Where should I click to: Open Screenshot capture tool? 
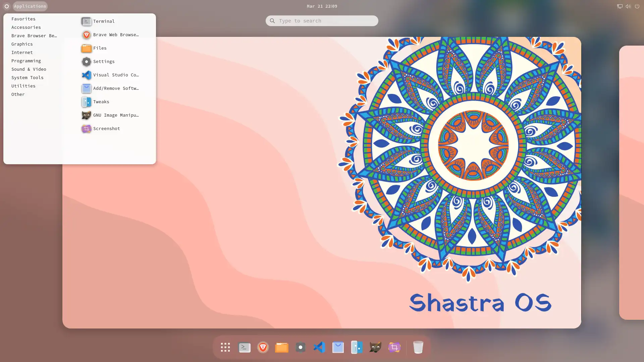click(x=107, y=128)
